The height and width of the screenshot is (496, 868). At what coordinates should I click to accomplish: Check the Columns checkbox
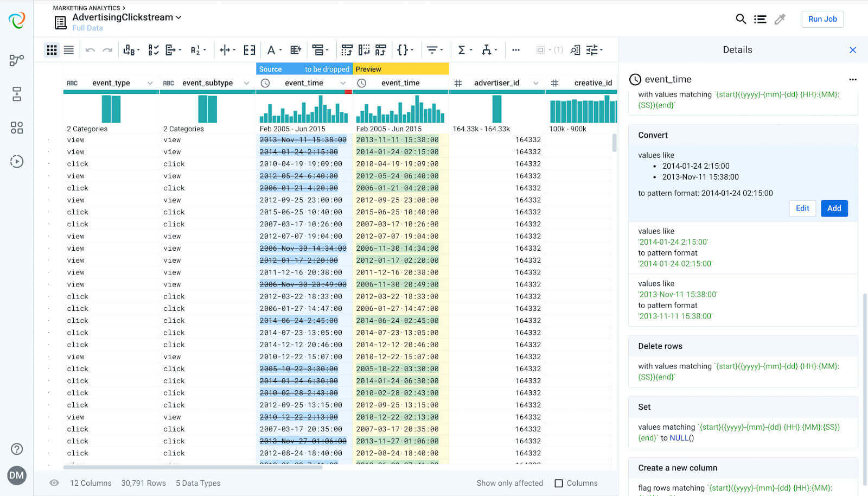pyautogui.click(x=559, y=483)
